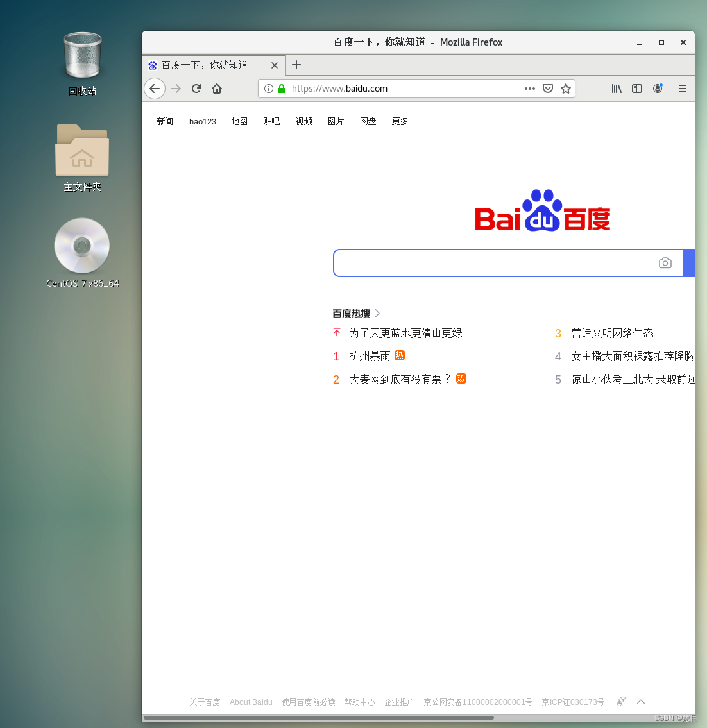Select the CentOS 7 x86_64 disc icon
Viewport: 707px width, 728px height.
82,253
